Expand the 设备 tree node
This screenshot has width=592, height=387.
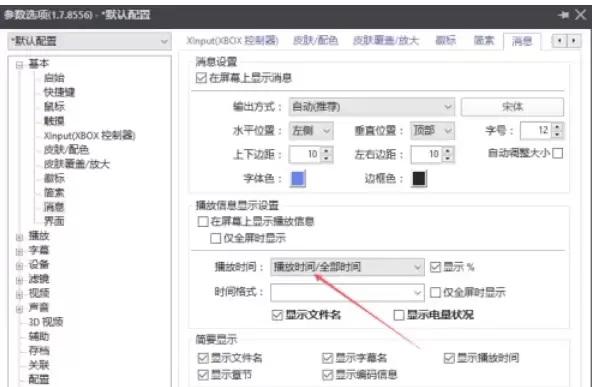click(x=20, y=266)
